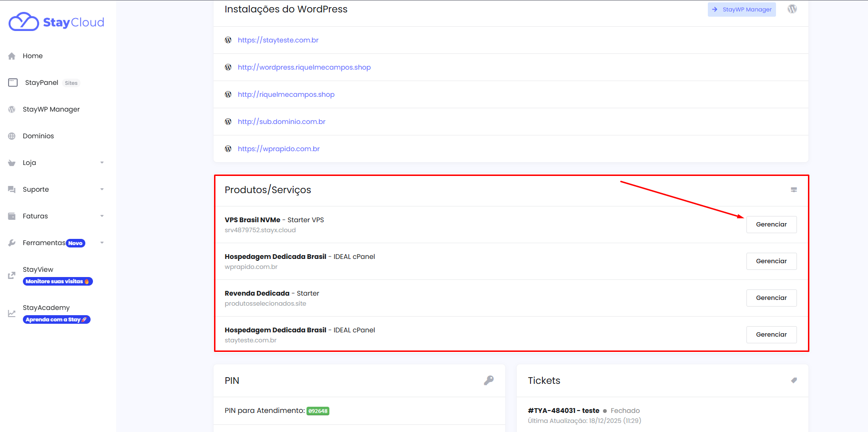868x432 pixels.
Task: Click the WordPress icon next to staytste.com.br link
Action: tap(228, 40)
